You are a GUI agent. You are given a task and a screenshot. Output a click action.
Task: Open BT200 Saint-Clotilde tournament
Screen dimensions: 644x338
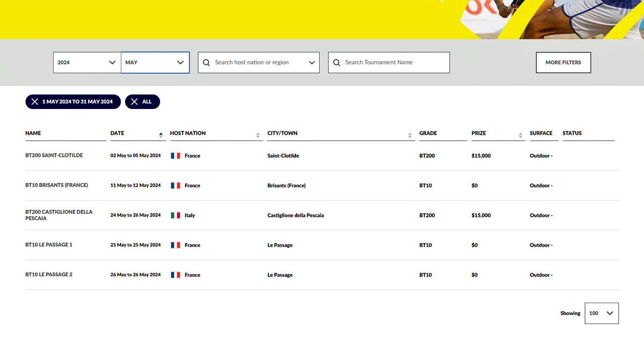tap(54, 156)
